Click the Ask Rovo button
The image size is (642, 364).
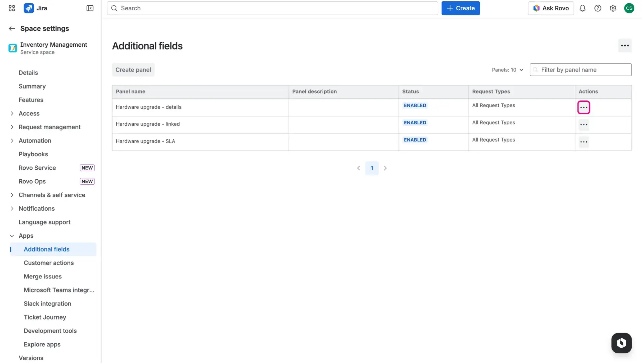[551, 8]
